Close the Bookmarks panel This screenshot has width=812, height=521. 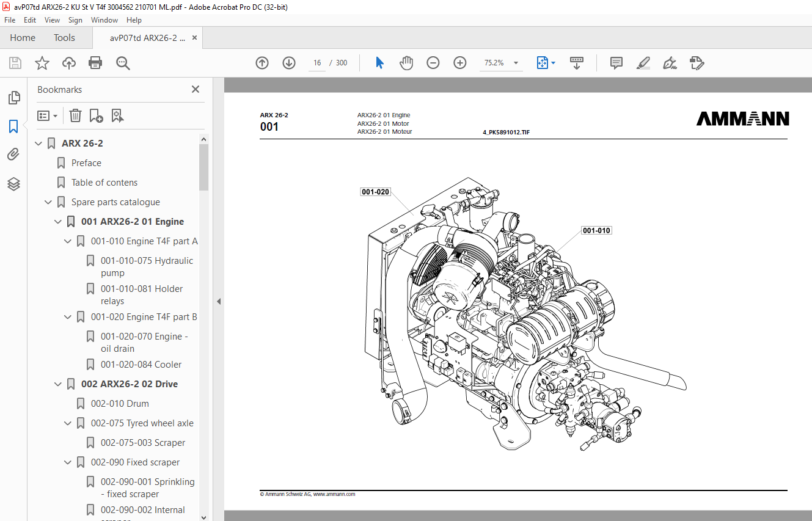click(196, 89)
